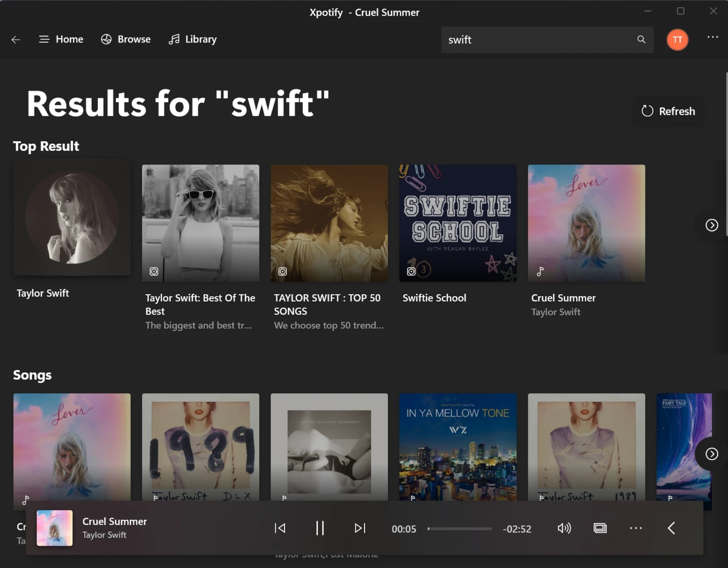Open player bar more options ellipsis
This screenshot has height=568, width=728.
pyautogui.click(x=636, y=528)
